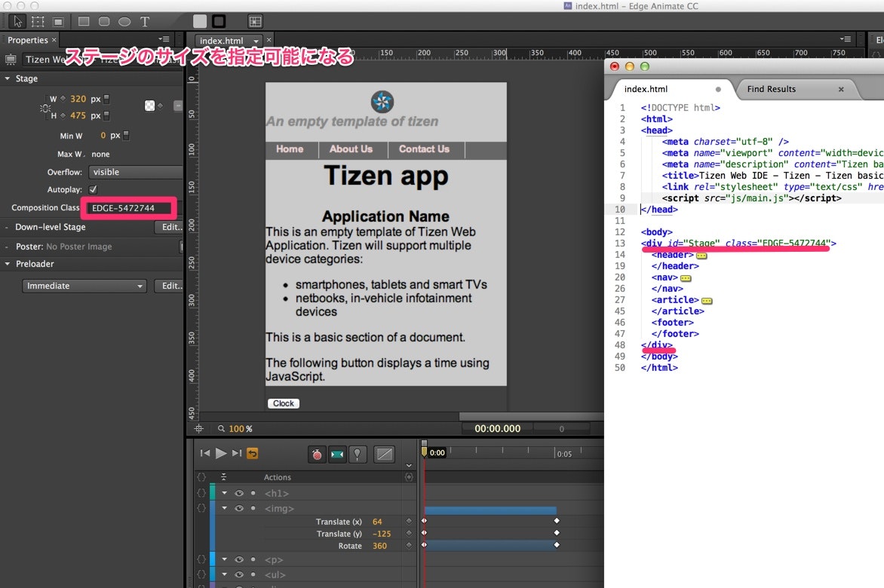Uncheck the Autoplay checkbox
Viewport: 884px width, 588px height.
[93, 190]
